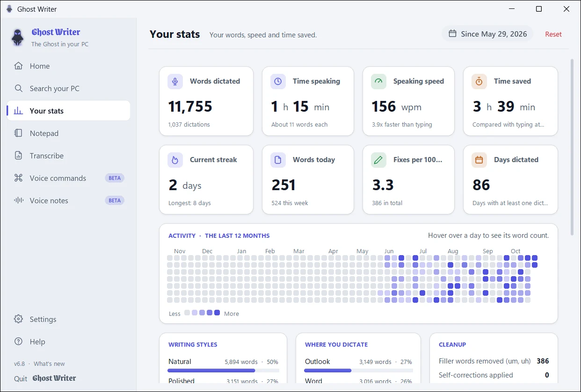This screenshot has width=581, height=392.
Task: Click the Settings gear icon
Action: pos(18,319)
